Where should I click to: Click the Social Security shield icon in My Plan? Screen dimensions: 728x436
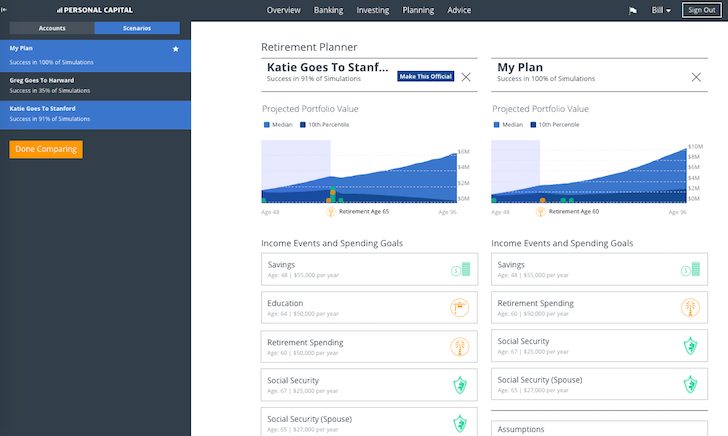690,346
